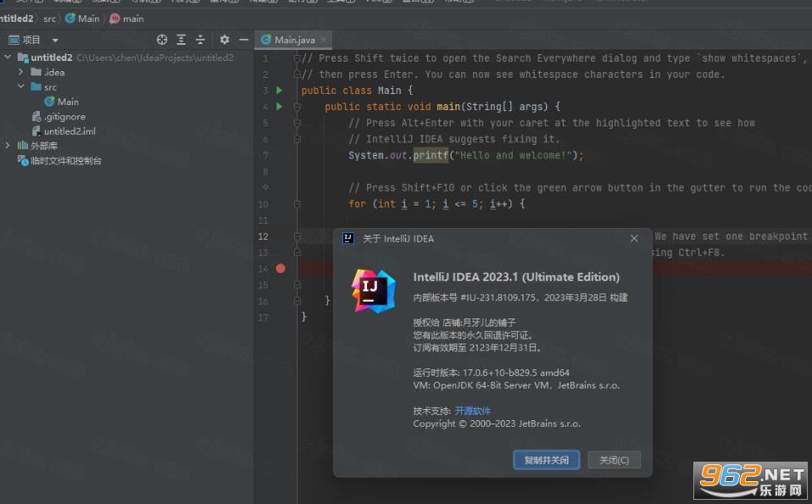Click the Copyright © 2000–2023 JetBrains line
The image size is (812, 504).
497,424
